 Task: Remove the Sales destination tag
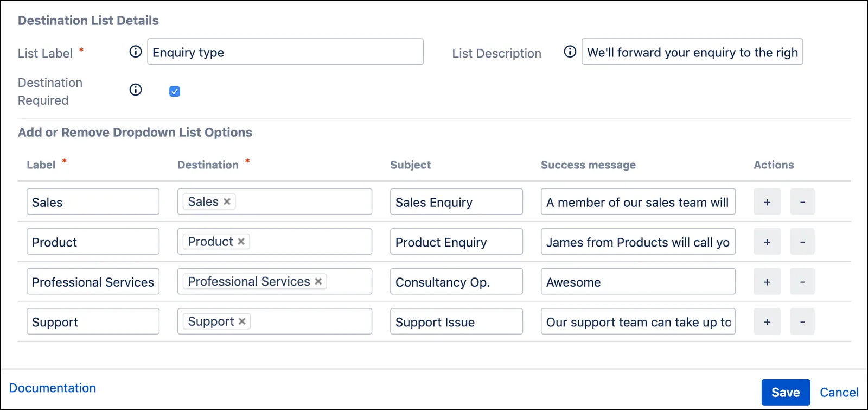pos(227,201)
